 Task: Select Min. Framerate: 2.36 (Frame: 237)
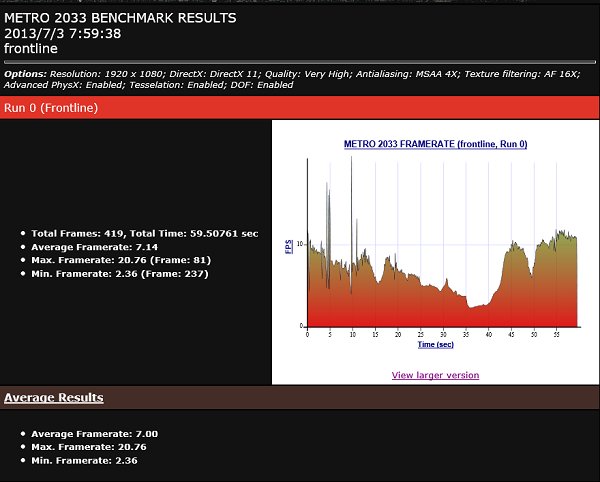pyautogui.click(x=120, y=274)
